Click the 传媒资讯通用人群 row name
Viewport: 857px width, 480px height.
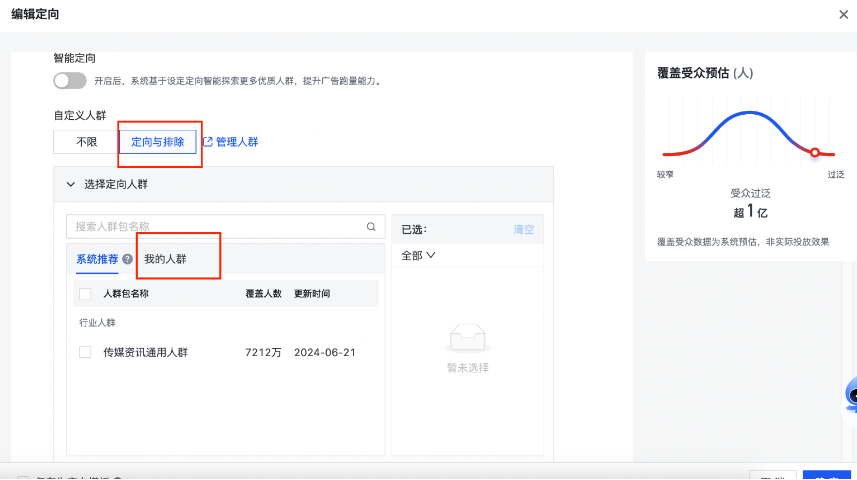coord(145,353)
